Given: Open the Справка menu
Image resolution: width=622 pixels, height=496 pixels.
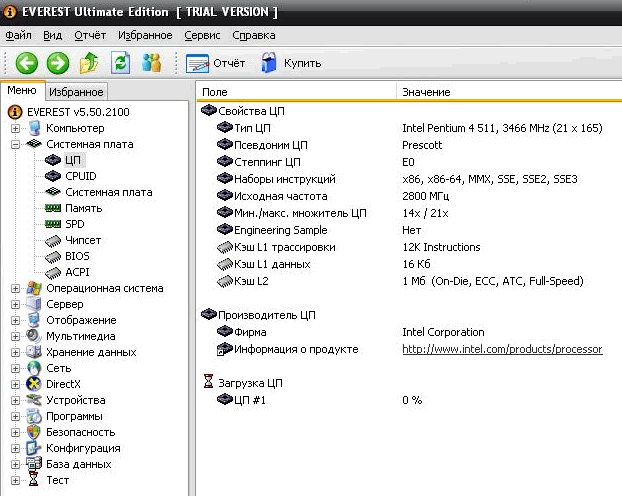Looking at the screenshot, I should coord(254,35).
